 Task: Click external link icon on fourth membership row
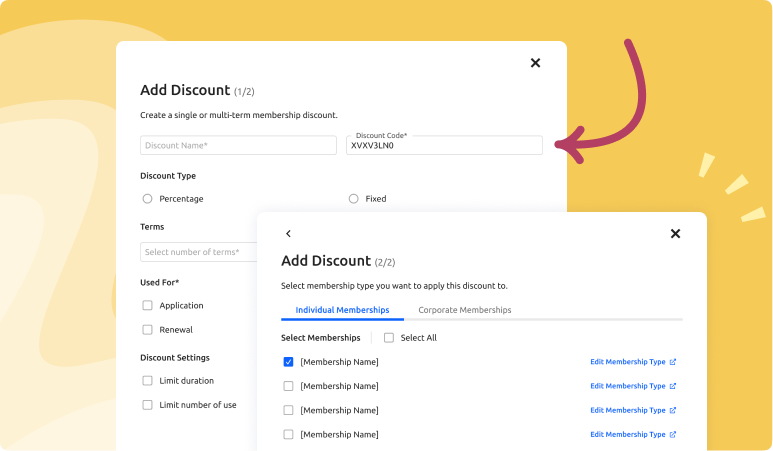[673, 435]
